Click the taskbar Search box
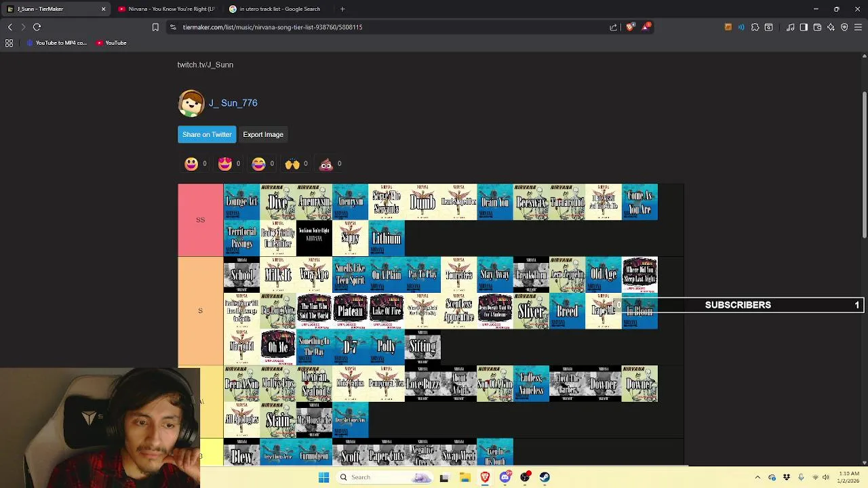Image resolution: width=868 pixels, height=488 pixels. [x=385, y=477]
